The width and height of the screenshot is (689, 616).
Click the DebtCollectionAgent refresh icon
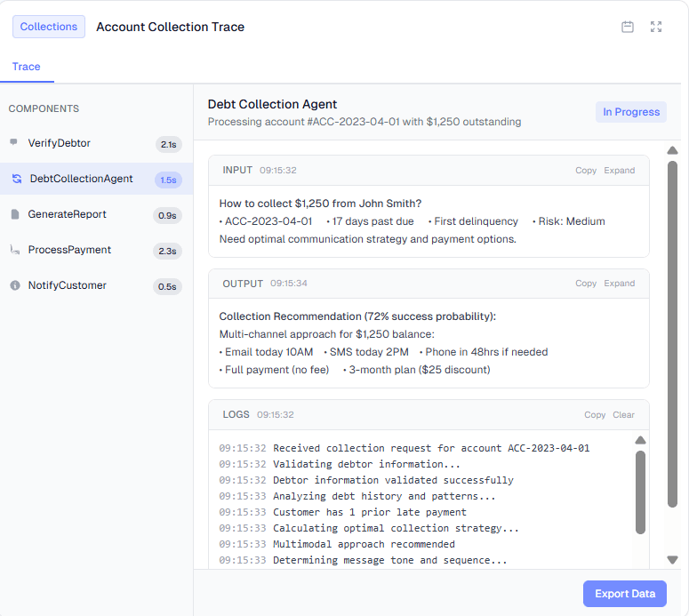17,179
